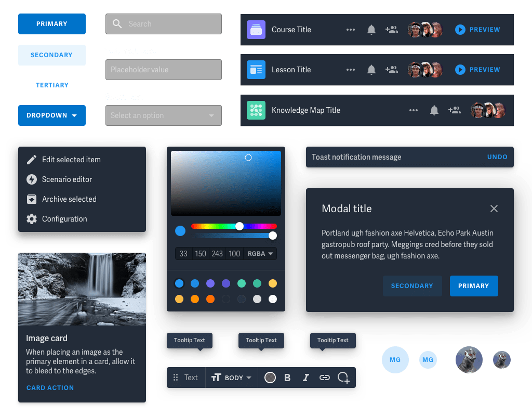
Task: Add people to Lesson Title row
Action: coord(392,70)
